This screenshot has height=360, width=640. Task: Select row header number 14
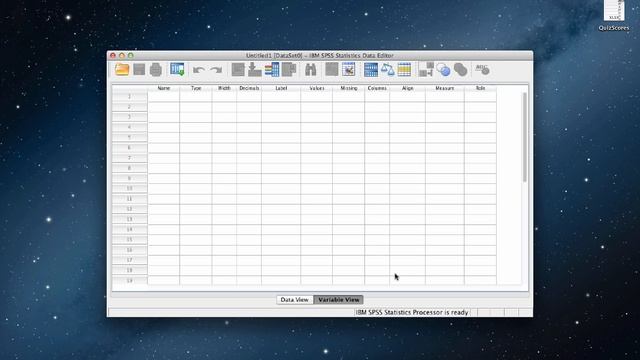pos(129,229)
